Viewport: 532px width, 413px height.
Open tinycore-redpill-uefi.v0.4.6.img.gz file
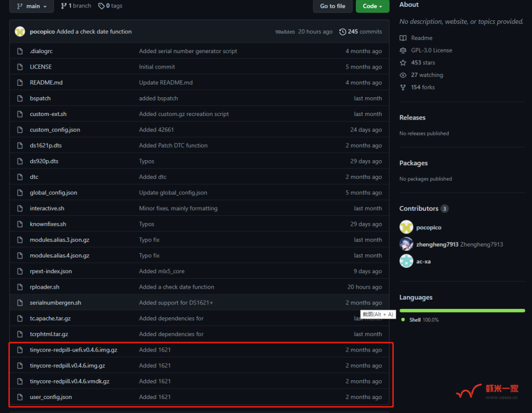pyautogui.click(x=73, y=350)
